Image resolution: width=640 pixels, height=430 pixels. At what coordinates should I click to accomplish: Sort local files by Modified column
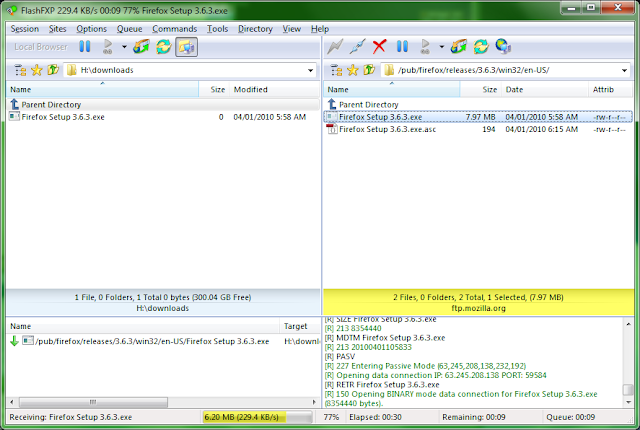[x=274, y=89]
